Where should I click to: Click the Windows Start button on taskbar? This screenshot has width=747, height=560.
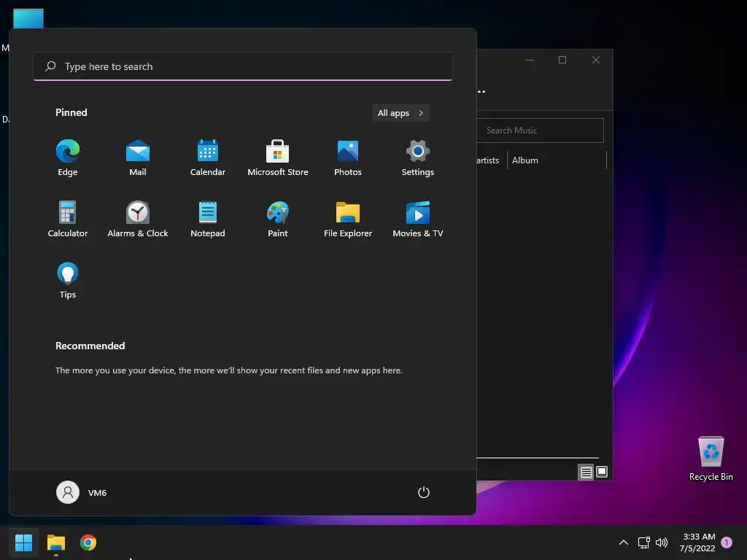23,542
